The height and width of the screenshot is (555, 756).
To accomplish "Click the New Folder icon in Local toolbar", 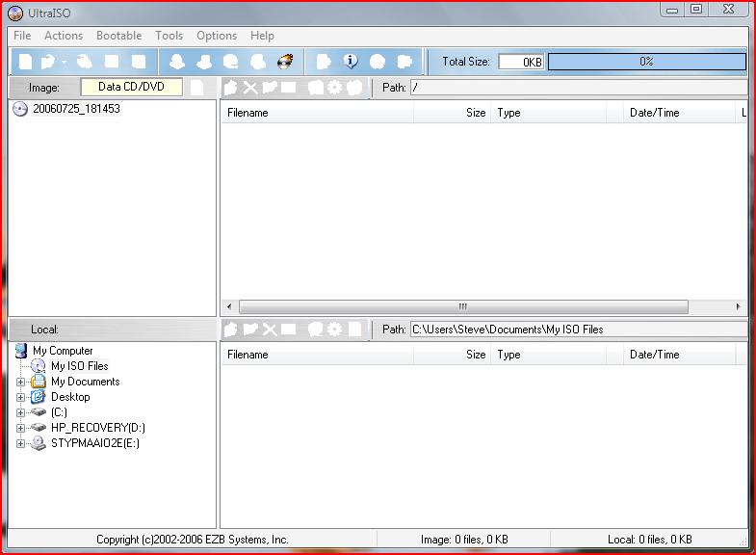I will [x=251, y=330].
